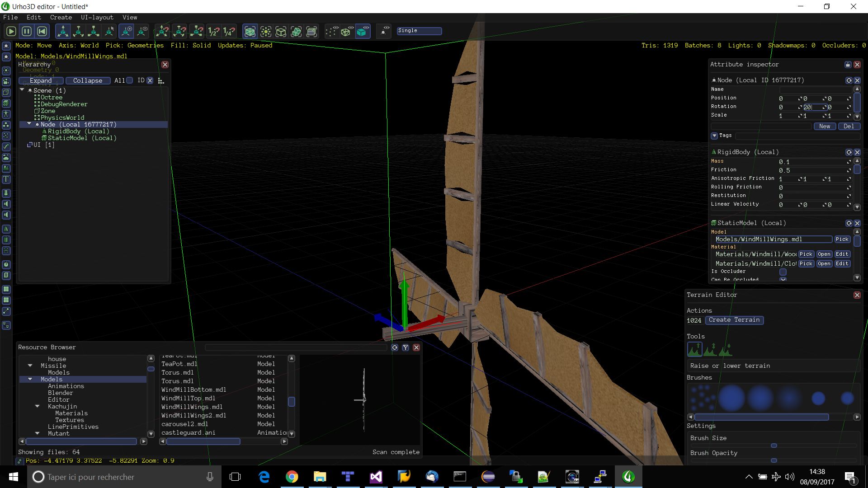Set pick mode to Rigid bodies
Viewport: 868px width, 488px height.
(x=296, y=31)
